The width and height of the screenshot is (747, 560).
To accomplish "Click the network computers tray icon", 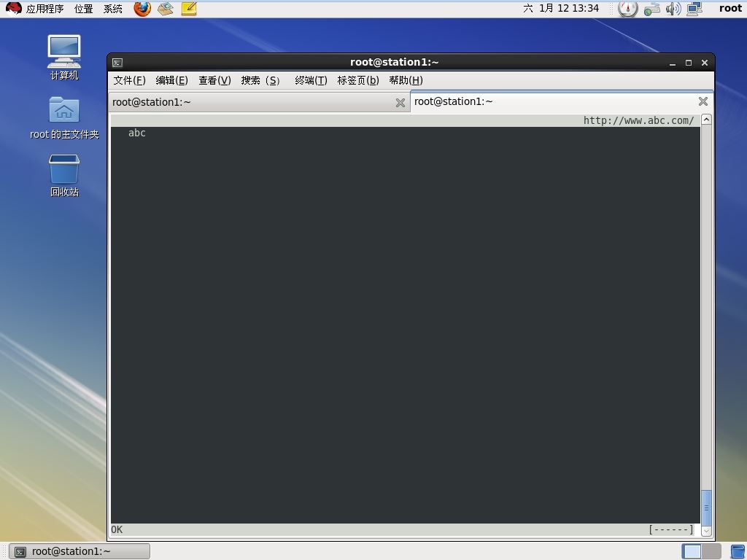I will [x=694, y=9].
